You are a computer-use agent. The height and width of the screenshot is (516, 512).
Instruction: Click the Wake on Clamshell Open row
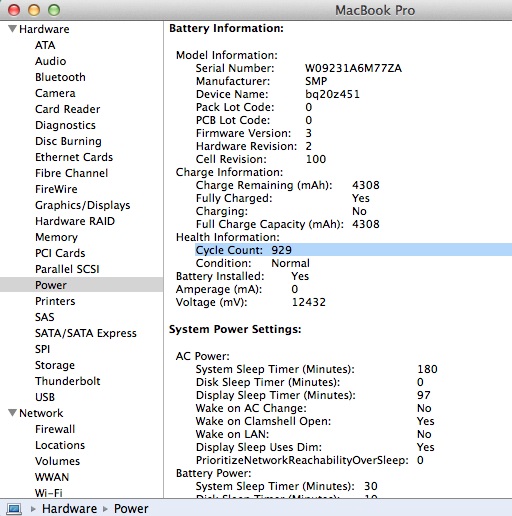pyautogui.click(x=315, y=421)
